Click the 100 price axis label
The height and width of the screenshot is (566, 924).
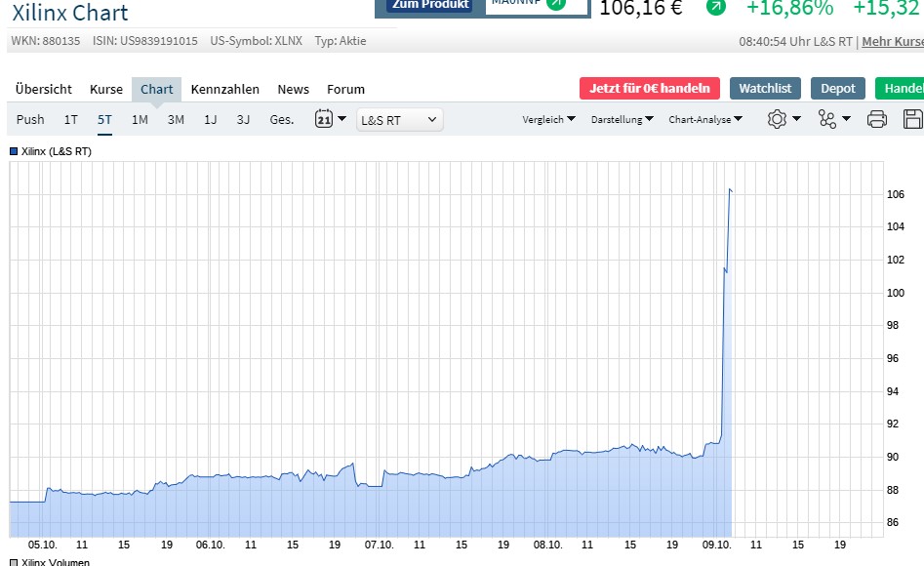click(895, 293)
